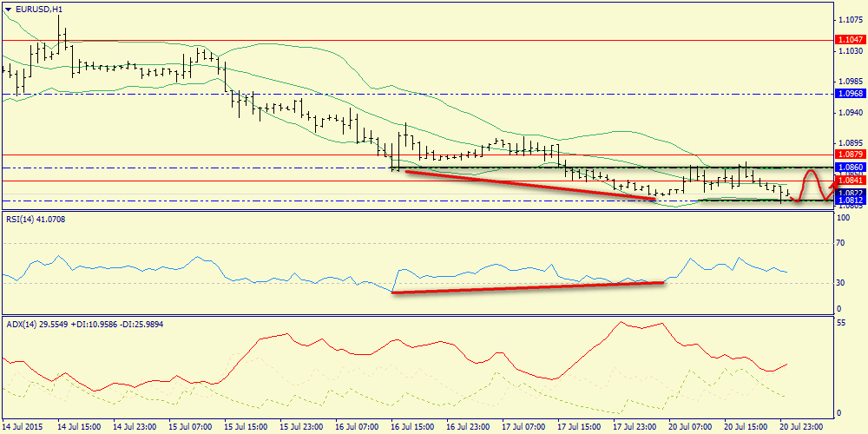Select the RSI(14) 41.0708 indicator label
868x434 pixels.
tap(37, 220)
